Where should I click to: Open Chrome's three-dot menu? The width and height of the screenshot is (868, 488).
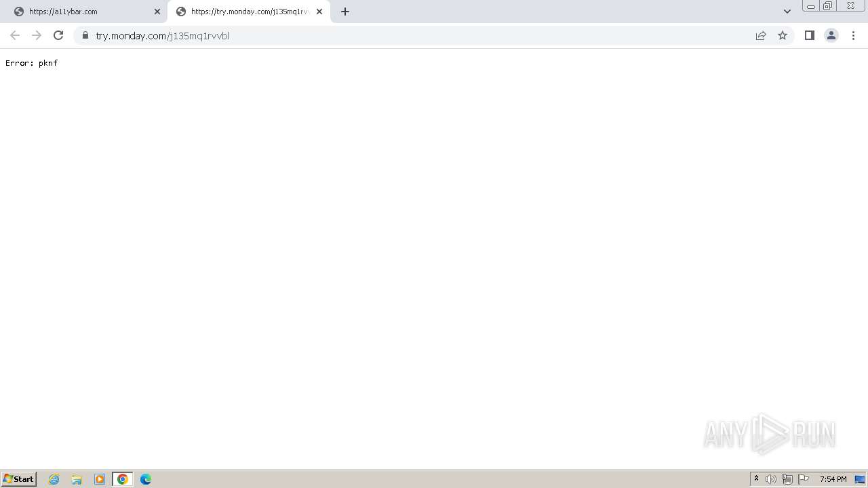point(853,35)
